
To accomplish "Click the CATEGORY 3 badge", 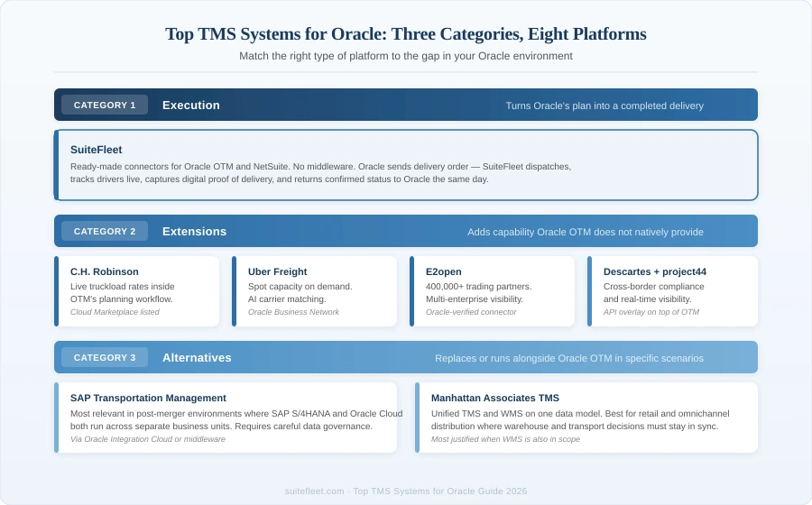I will [105, 357].
